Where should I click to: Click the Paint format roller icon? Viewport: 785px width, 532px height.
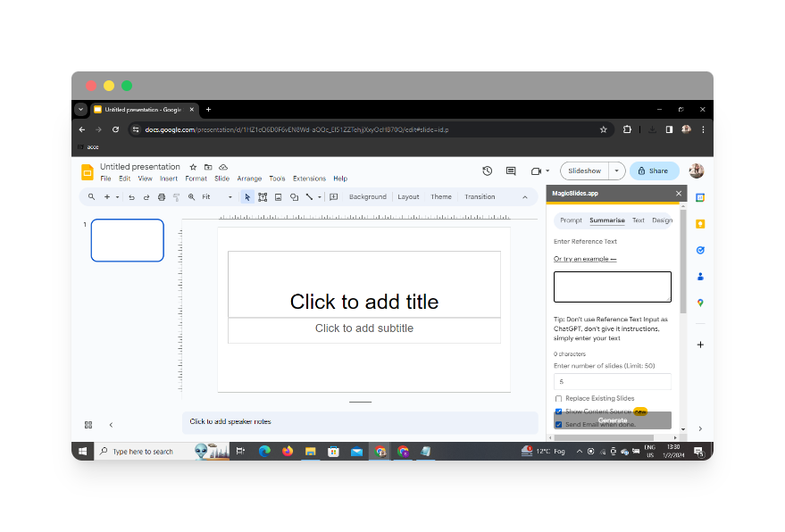point(176,197)
